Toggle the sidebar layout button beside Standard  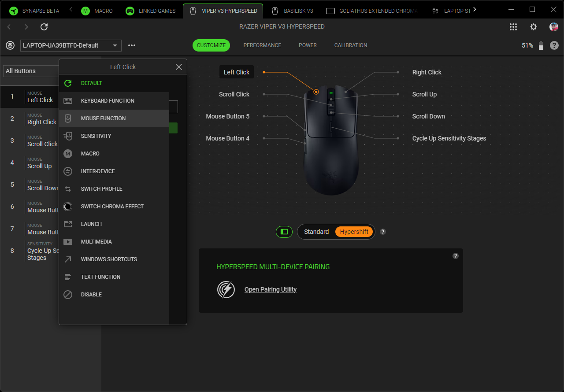(284, 232)
